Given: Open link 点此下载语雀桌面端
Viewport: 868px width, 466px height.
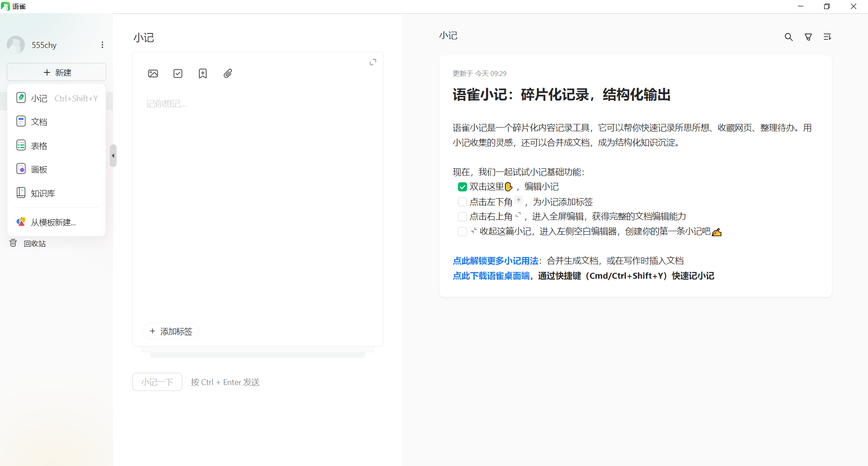Looking at the screenshot, I should tap(491, 276).
